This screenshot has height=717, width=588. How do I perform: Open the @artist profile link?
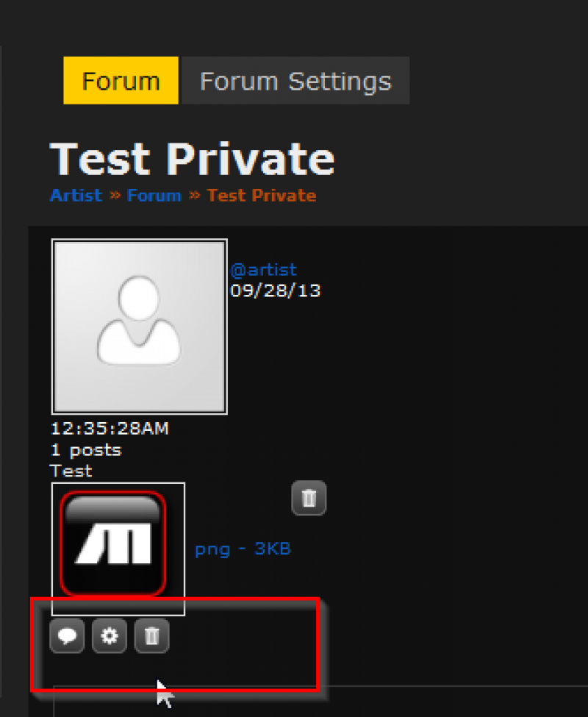(264, 270)
